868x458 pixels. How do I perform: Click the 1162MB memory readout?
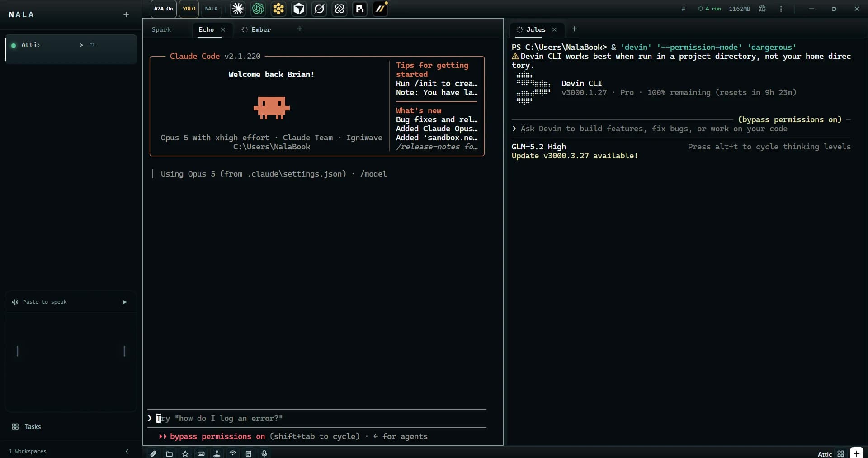coord(739,9)
